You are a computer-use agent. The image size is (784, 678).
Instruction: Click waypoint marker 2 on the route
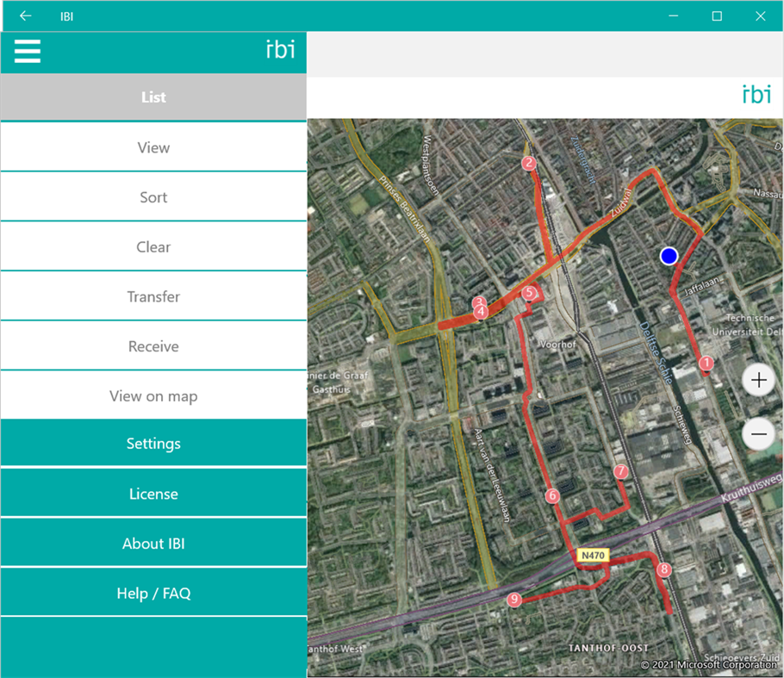(528, 162)
